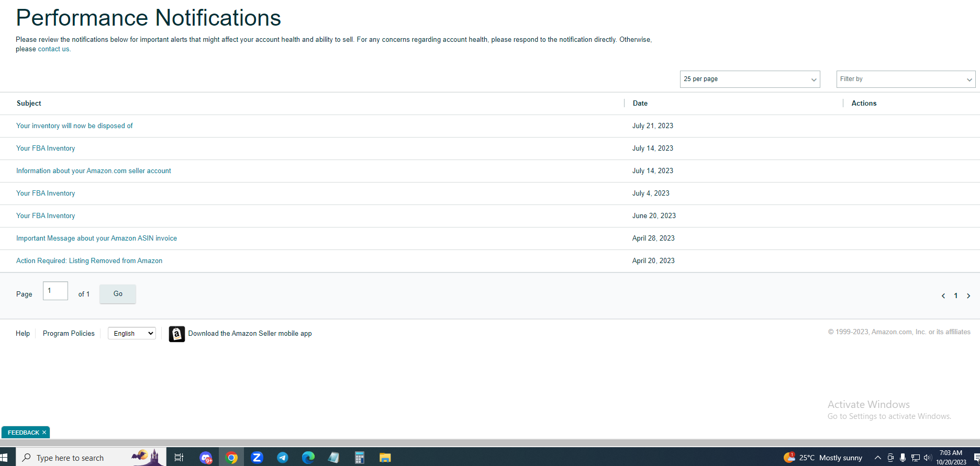Open 'Information about your Amazon.com seller account'
The image size is (980, 466).
(x=94, y=171)
